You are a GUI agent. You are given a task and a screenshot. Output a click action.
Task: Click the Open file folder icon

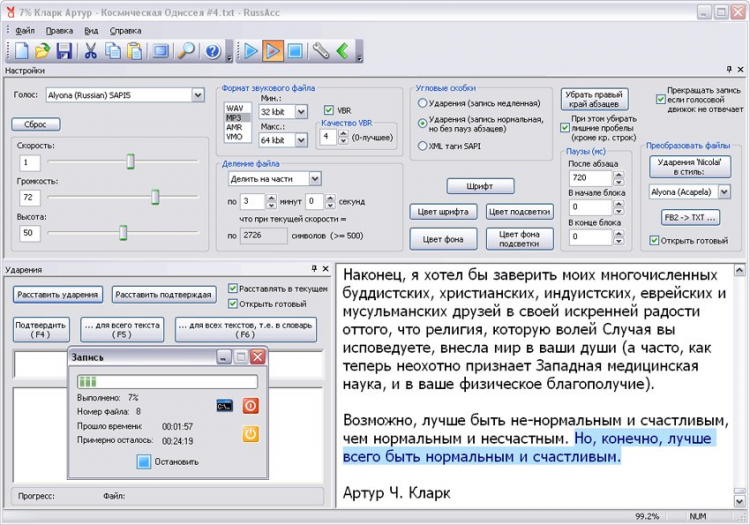tap(43, 51)
